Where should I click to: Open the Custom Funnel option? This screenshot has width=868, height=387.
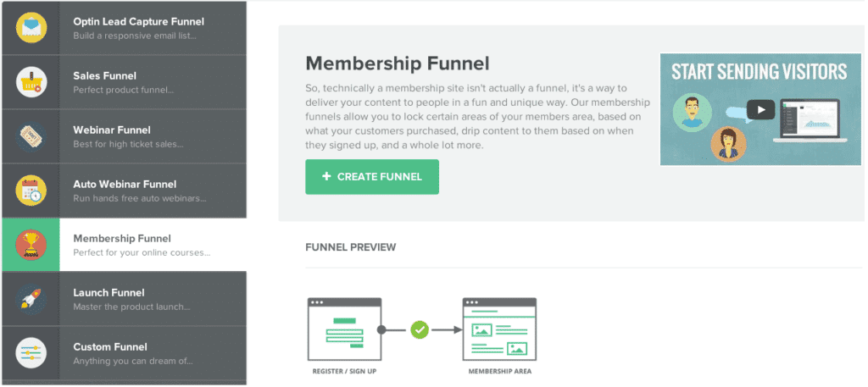124,353
